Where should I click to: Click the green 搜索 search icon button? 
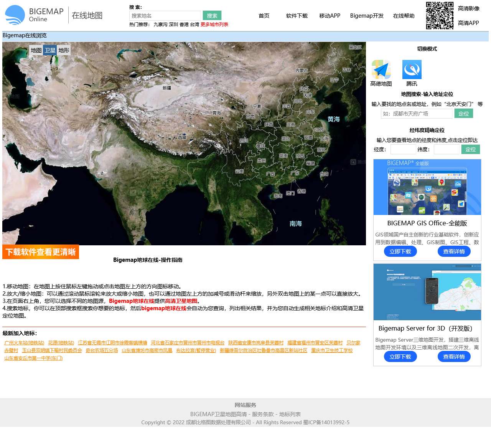(x=212, y=15)
